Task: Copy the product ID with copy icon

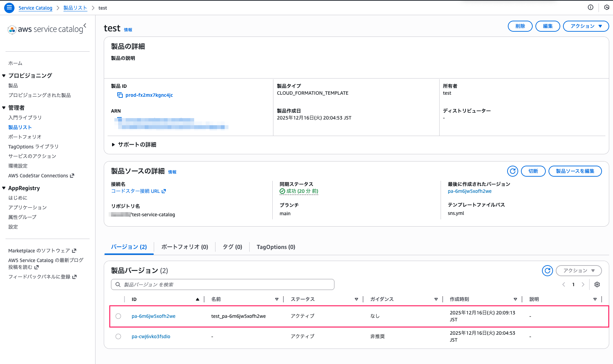Action: click(x=120, y=95)
